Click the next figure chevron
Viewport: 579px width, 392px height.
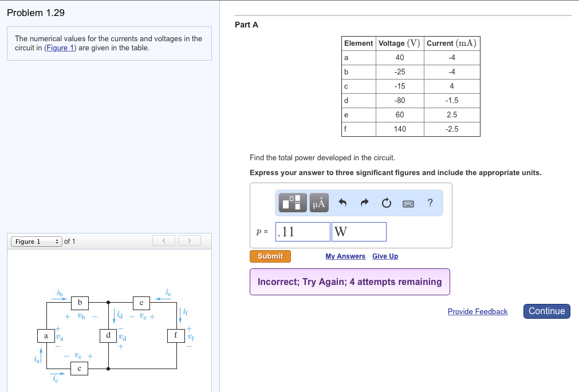click(x=189, y=241)
